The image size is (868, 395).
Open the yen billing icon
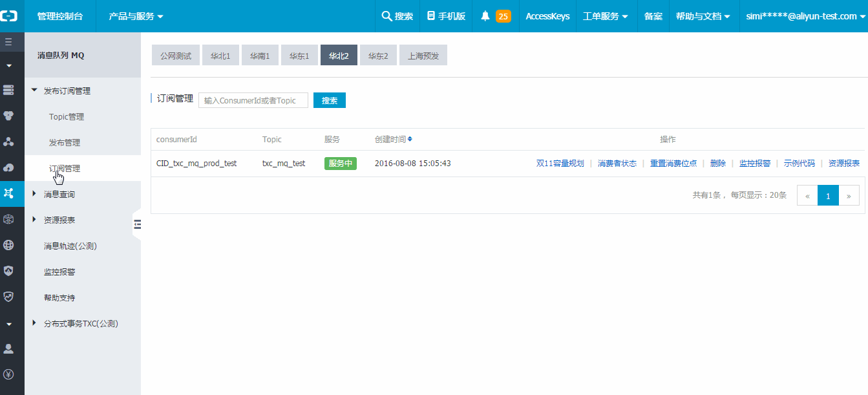tap(8, 374)
